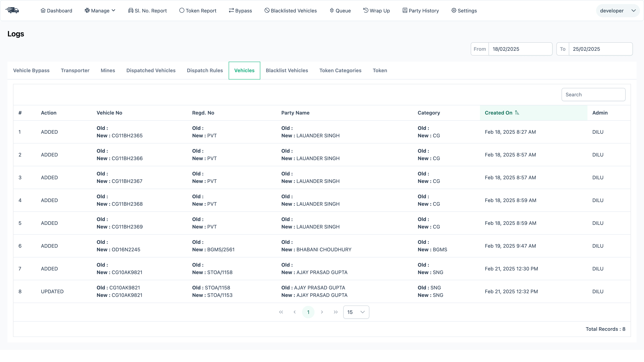Viewport: 644px width, 362px height.
Task: Open the Dashboard via its home icon
Action: click(x=43, y=10)
